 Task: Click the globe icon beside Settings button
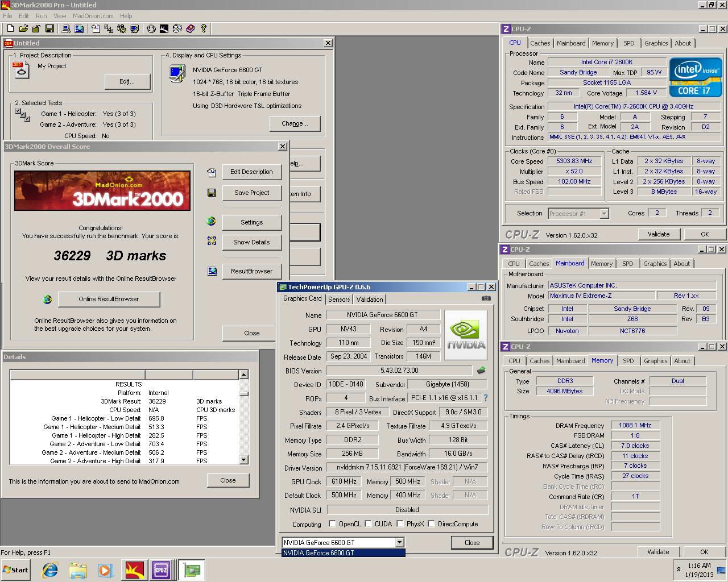coord(212,222)
